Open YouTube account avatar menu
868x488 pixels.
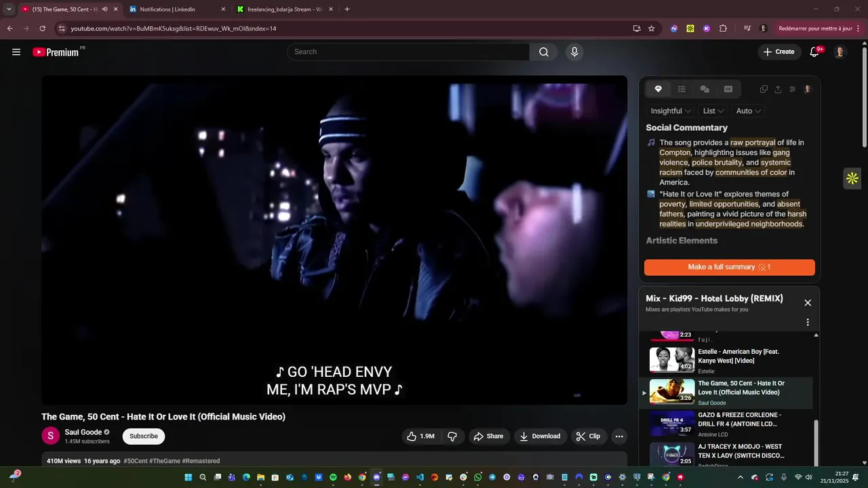click(x=840, y=52)
